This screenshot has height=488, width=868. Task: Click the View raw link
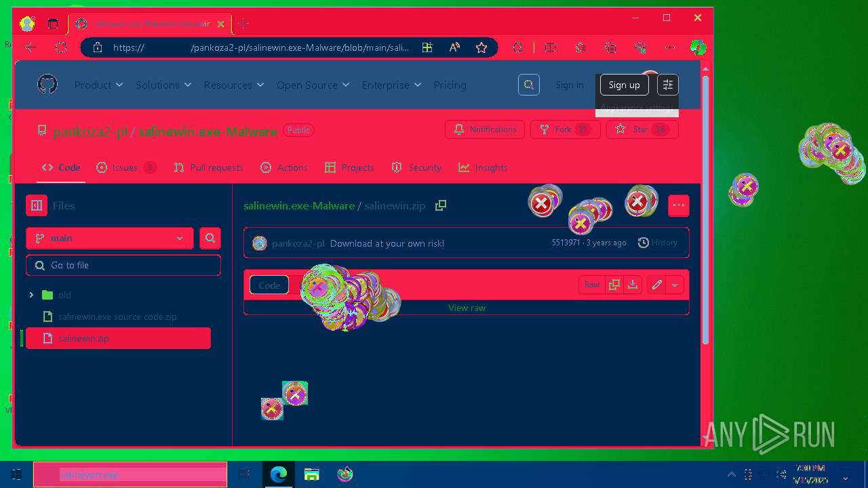coord(467,308)
